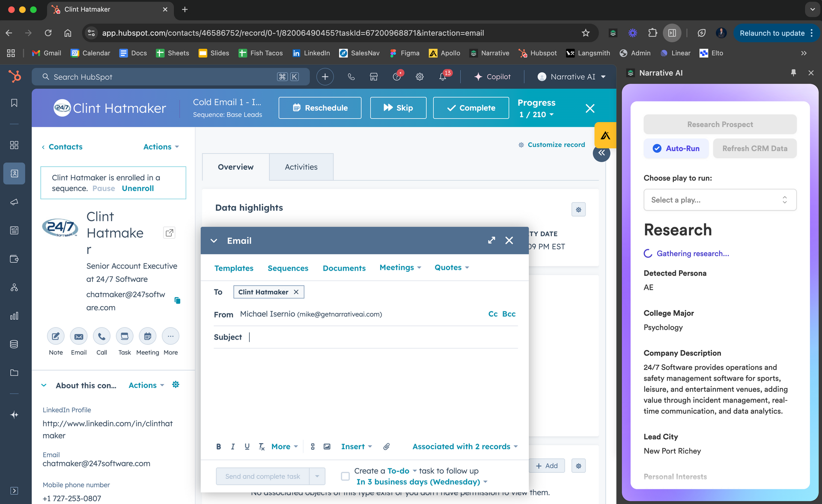Click the Search HubSpot field
Viewport: 822px width, 504px height.
coord(171,77)
